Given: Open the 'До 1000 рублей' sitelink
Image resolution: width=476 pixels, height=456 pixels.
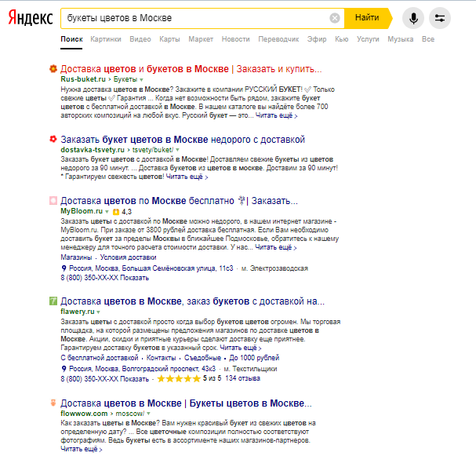Looking at the screenshot, I should tap(254, 358).
